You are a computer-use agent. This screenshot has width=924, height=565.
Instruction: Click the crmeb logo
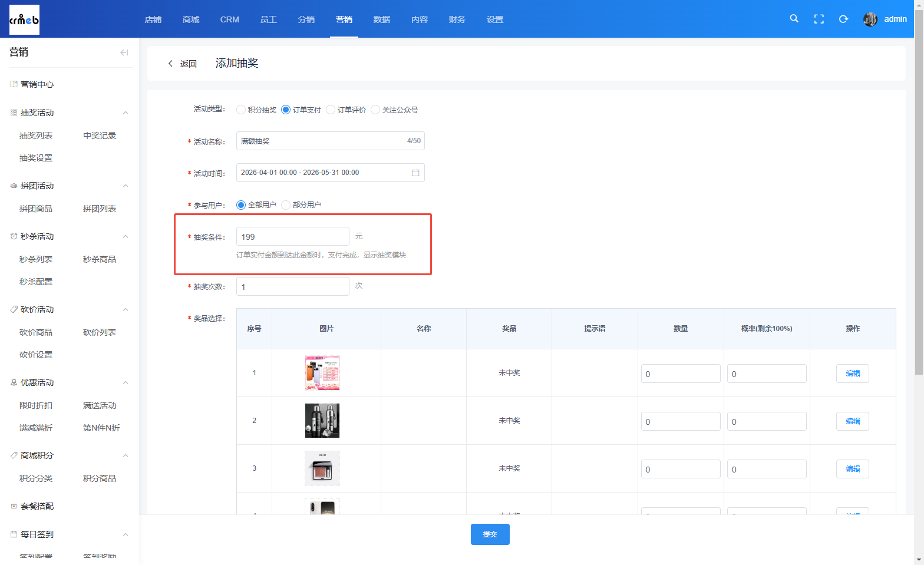click(x=24, y=19)
